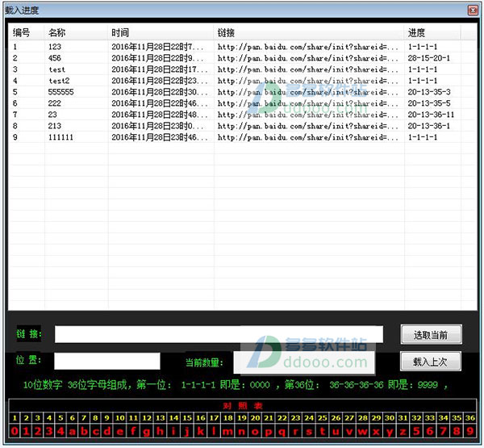The height and width of the screenshot is (448, 484).
Task: Click red digit 0 in lookup table
Action: point(15,431)
